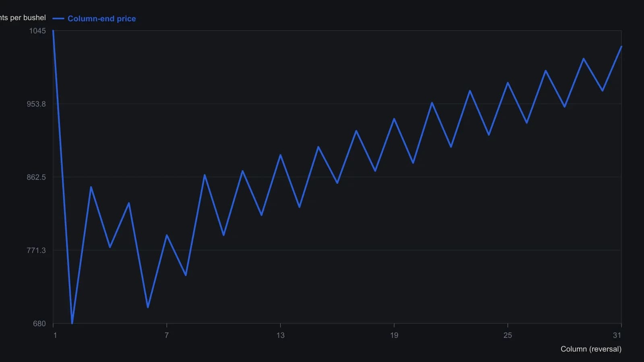Select x-axis tick label 31

pyautogui.click(x=617, y=335)
